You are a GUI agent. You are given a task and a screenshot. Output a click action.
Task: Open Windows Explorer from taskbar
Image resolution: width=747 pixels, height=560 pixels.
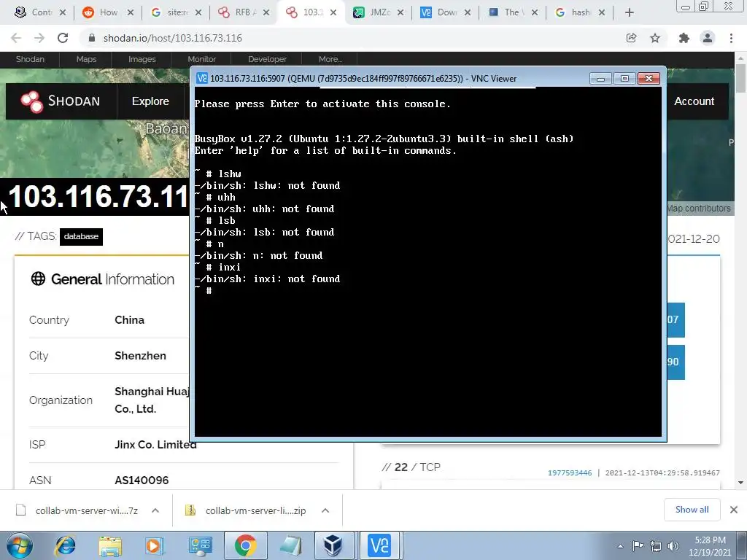coord(110,545)
